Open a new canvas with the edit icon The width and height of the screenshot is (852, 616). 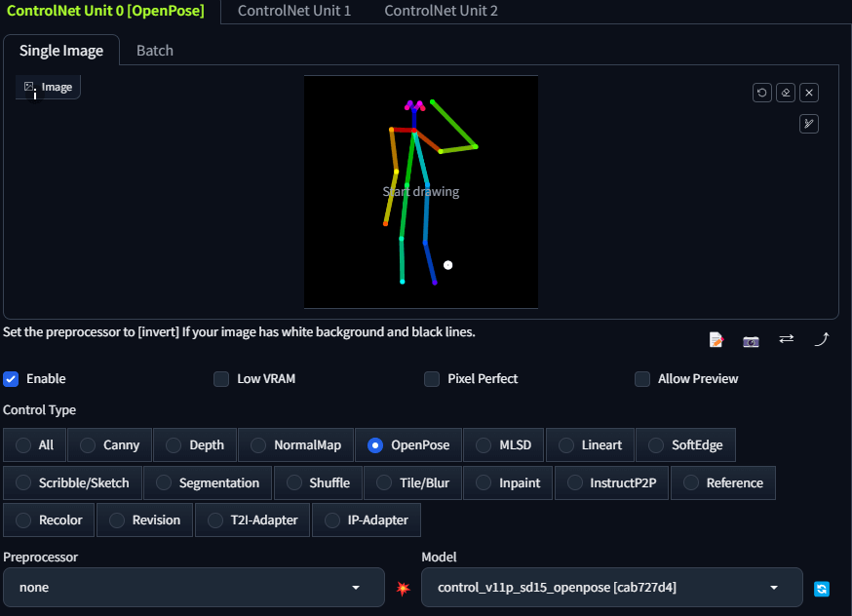click(716, 339)
